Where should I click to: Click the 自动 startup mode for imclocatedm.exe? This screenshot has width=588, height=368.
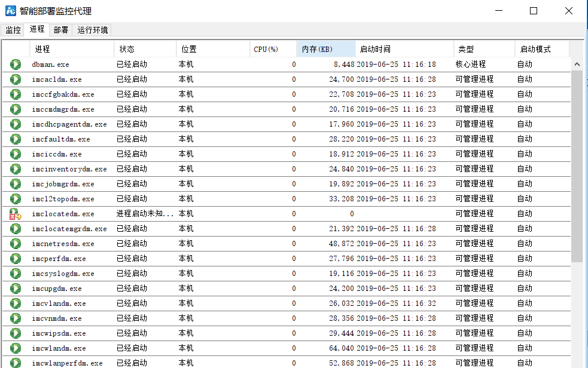[x=525, y=214]
